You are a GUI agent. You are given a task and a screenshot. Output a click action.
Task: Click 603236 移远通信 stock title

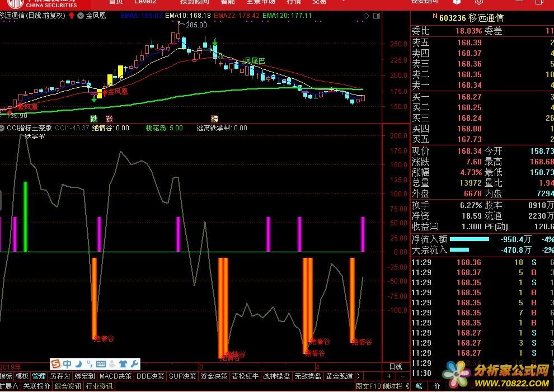click(471, 18)
